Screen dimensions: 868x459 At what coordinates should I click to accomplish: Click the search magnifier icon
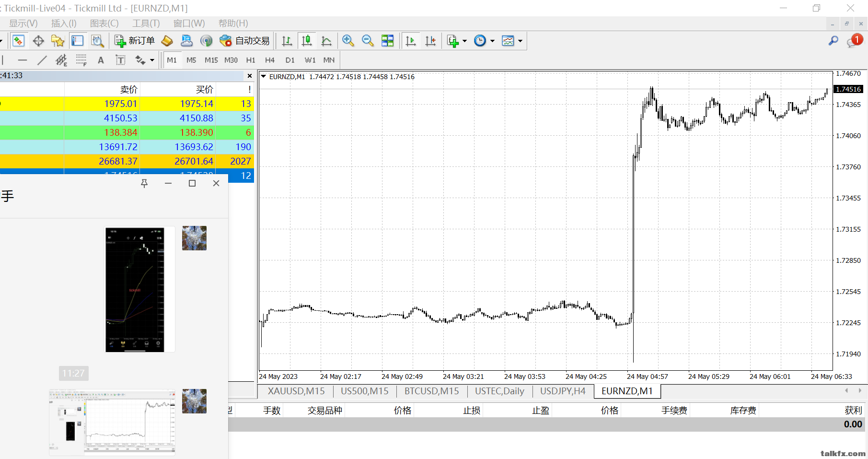[x=833, y=41]
